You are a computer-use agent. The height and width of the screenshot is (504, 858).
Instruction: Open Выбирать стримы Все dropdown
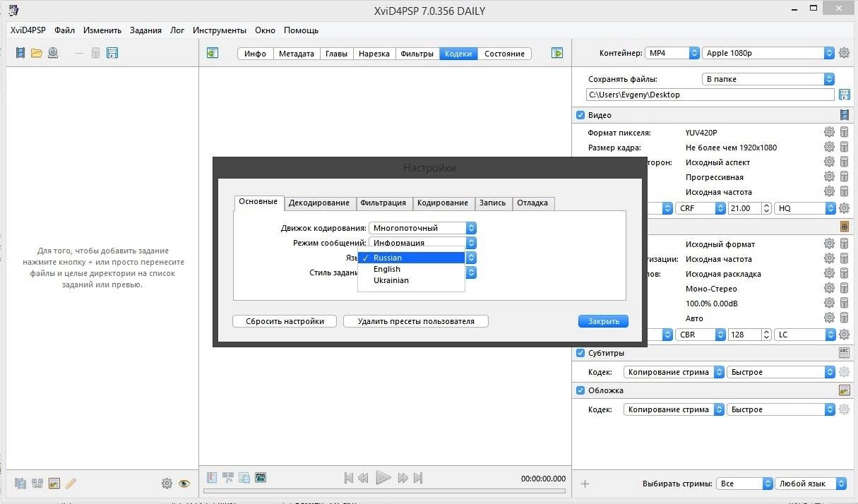point(745,484)
